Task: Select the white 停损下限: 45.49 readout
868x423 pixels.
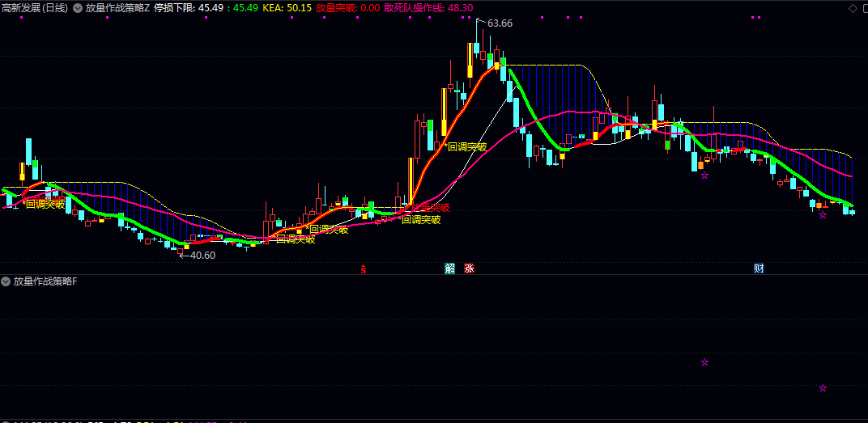Action: 189,8
